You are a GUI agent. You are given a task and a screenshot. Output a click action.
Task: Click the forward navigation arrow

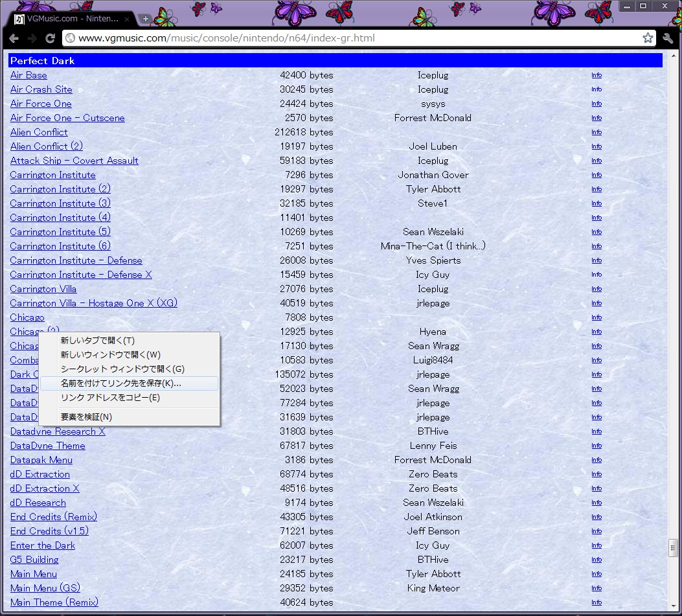(x=32, y=38)
